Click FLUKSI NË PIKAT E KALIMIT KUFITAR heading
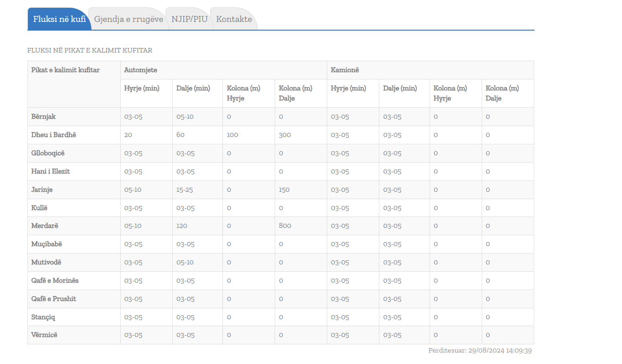Screen dimensions: 622x364 pos(90,50)
